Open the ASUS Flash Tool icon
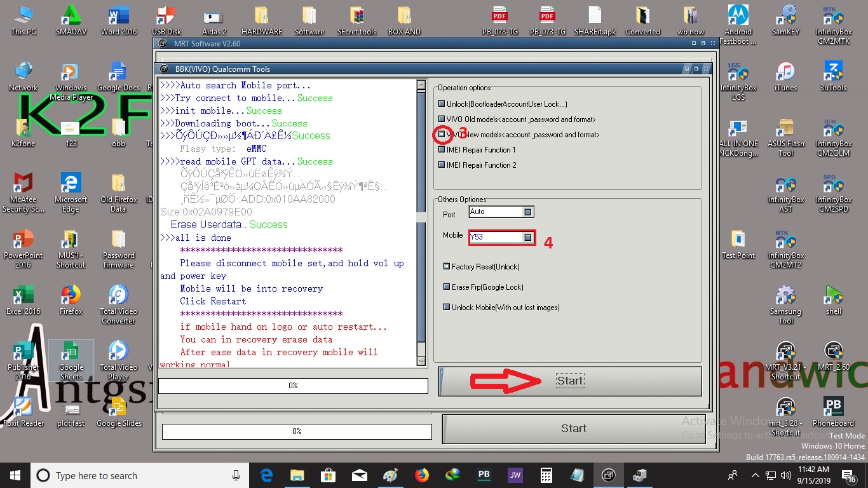 [785, 136]
